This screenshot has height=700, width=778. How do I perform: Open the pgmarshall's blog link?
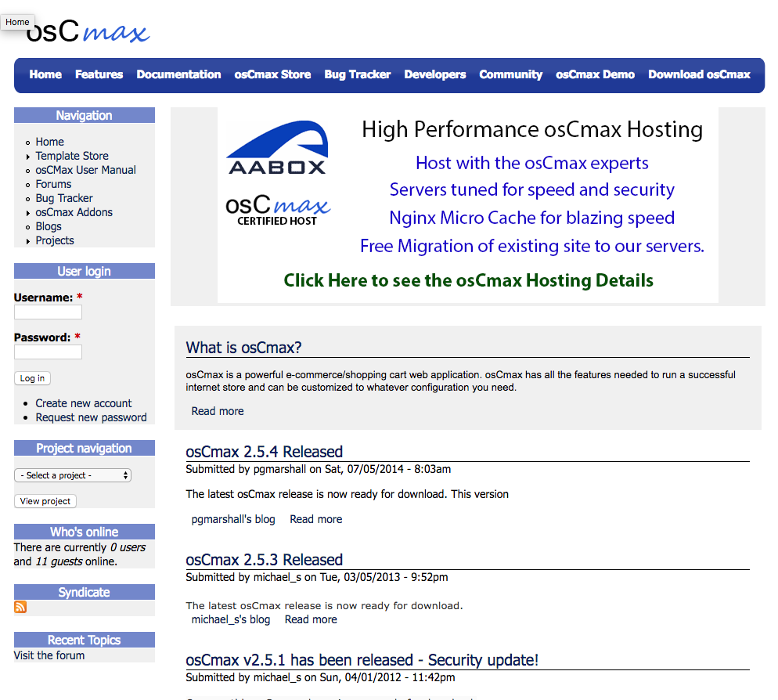233,519
